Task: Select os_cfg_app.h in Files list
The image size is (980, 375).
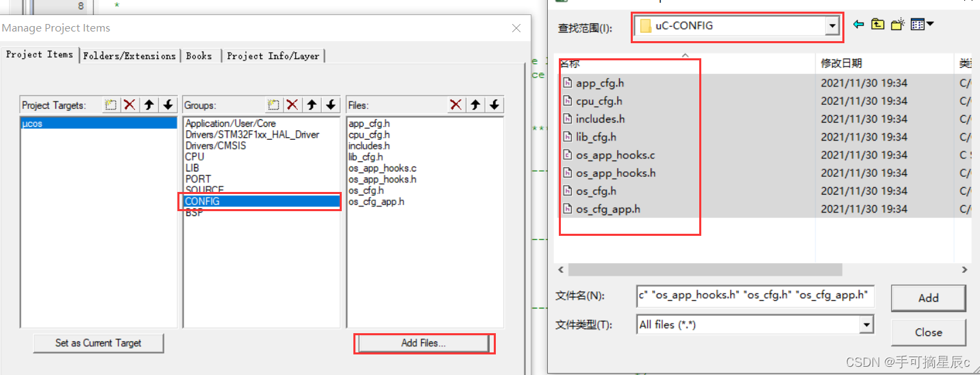Action: coord(377,202)
